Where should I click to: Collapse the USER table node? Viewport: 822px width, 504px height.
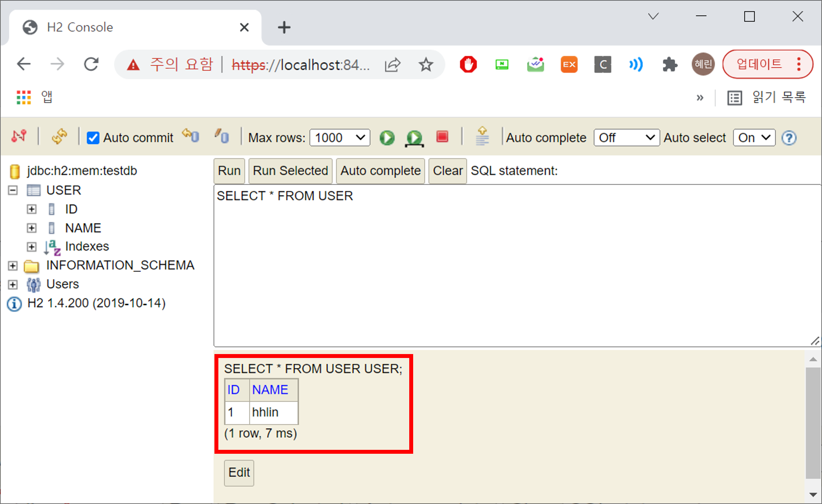pos(13,190)
